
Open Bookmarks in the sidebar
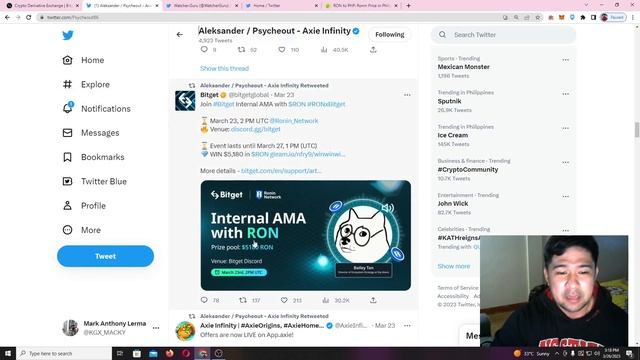tap(93, 157)
